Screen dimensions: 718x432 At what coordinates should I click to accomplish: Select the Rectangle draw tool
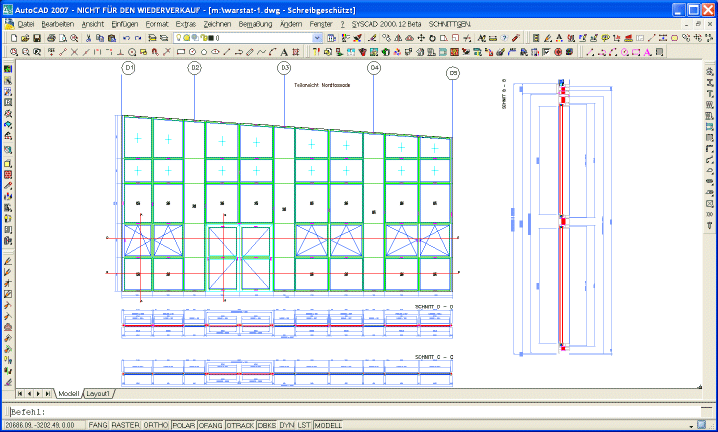[x=181, y=52]
